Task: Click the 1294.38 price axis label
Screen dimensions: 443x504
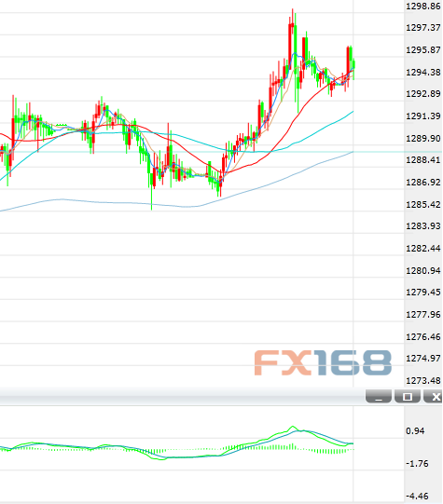Action: click(422, 72)
